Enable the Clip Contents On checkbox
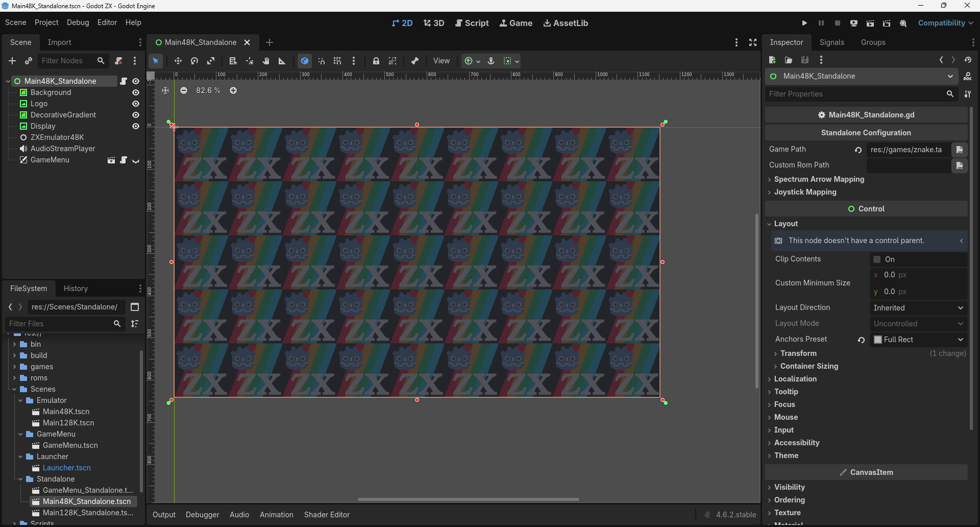980x527 pixels. click(x=877, y=259)
